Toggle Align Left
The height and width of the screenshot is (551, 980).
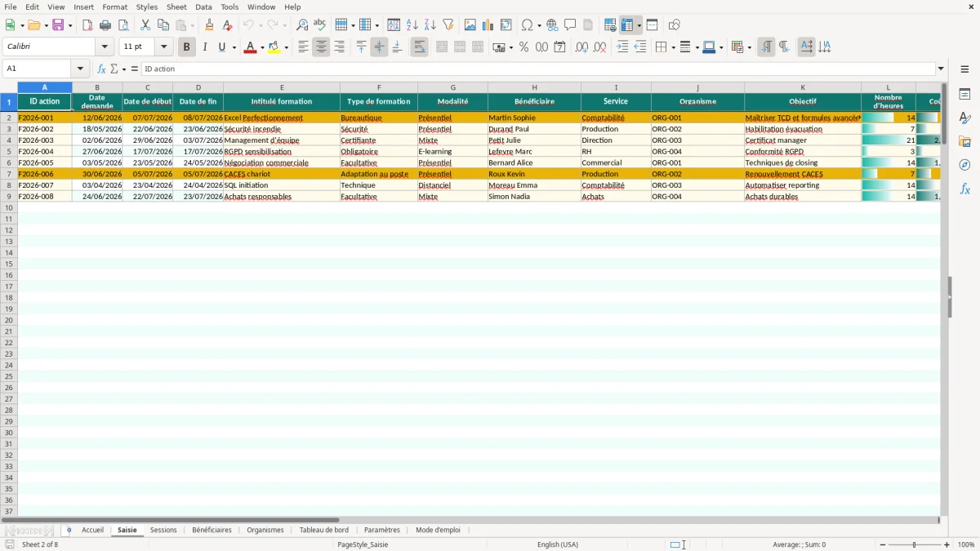pyautogui.click(x=303, y=47)
